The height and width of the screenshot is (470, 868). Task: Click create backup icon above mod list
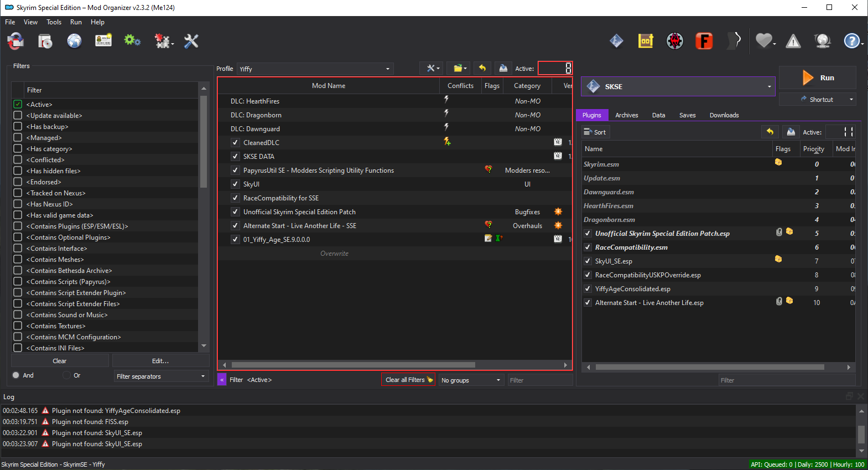(x=503, y=68)
